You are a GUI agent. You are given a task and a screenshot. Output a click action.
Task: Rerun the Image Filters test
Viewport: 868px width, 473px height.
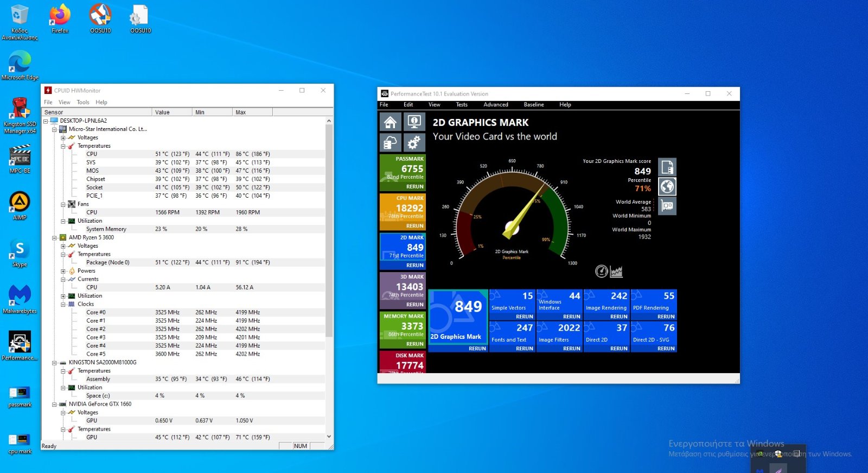click(x=571, y=349)
